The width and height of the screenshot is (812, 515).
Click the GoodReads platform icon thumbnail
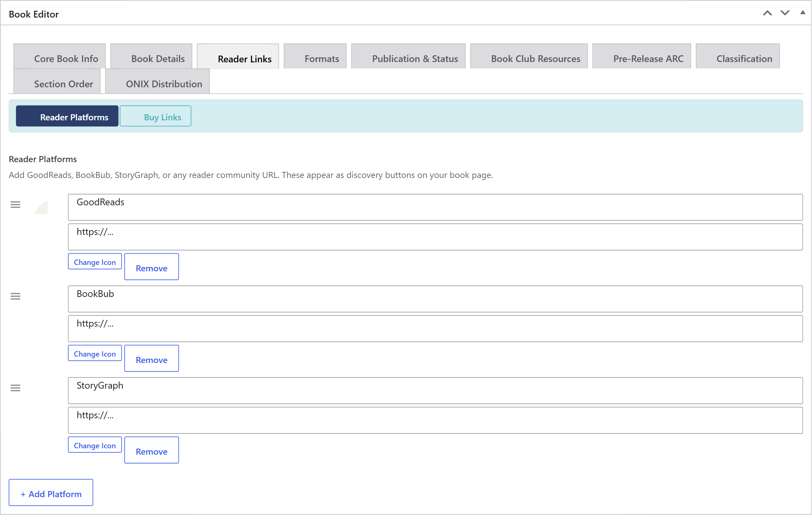pos(41,207)
